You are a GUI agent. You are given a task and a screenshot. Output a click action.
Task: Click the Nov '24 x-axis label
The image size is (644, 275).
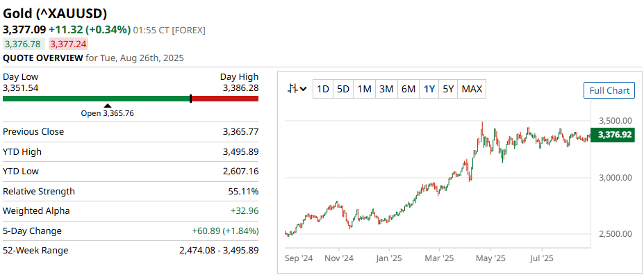coord(339,259)
